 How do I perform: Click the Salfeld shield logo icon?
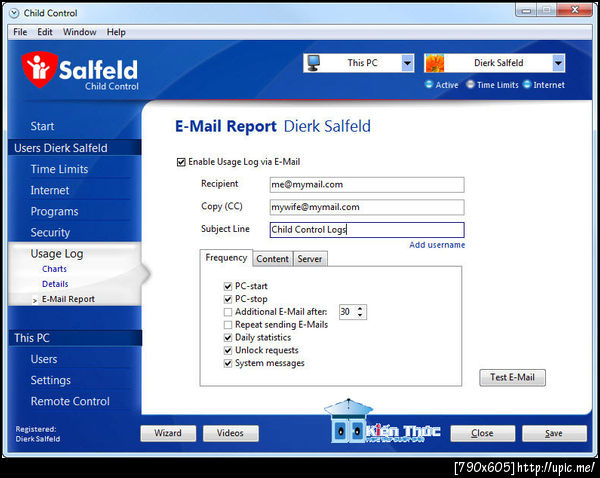[x=39, y=69]
